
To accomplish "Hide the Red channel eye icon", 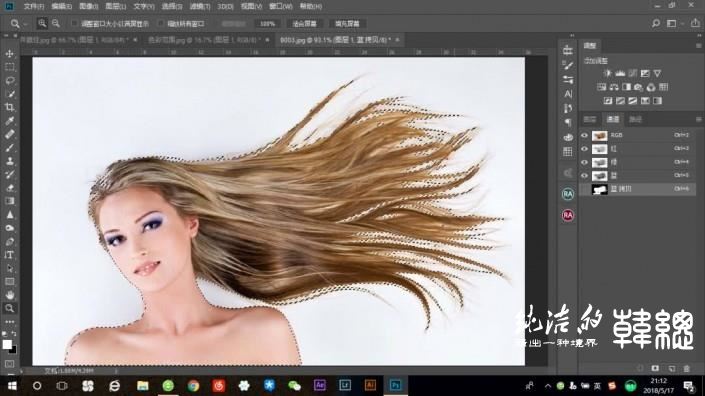I will point(585,149).
